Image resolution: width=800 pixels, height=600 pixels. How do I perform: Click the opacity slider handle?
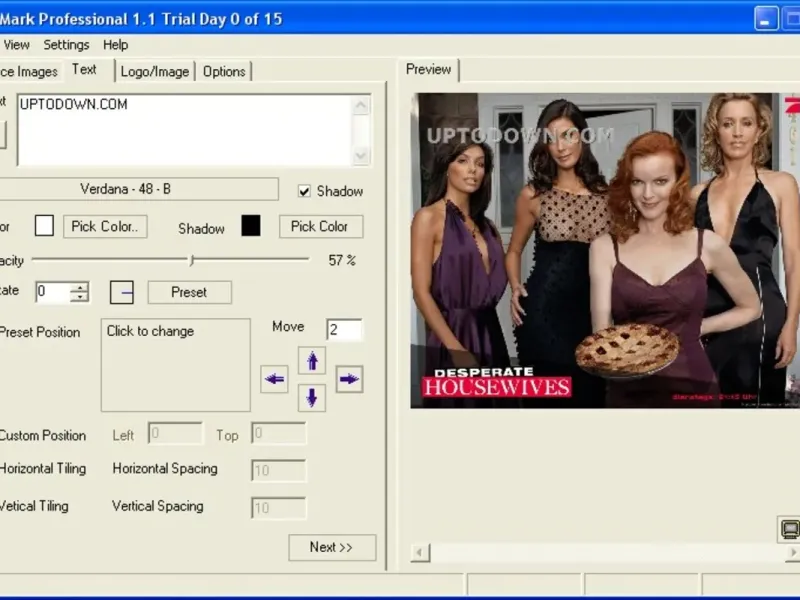click(192, 260)
